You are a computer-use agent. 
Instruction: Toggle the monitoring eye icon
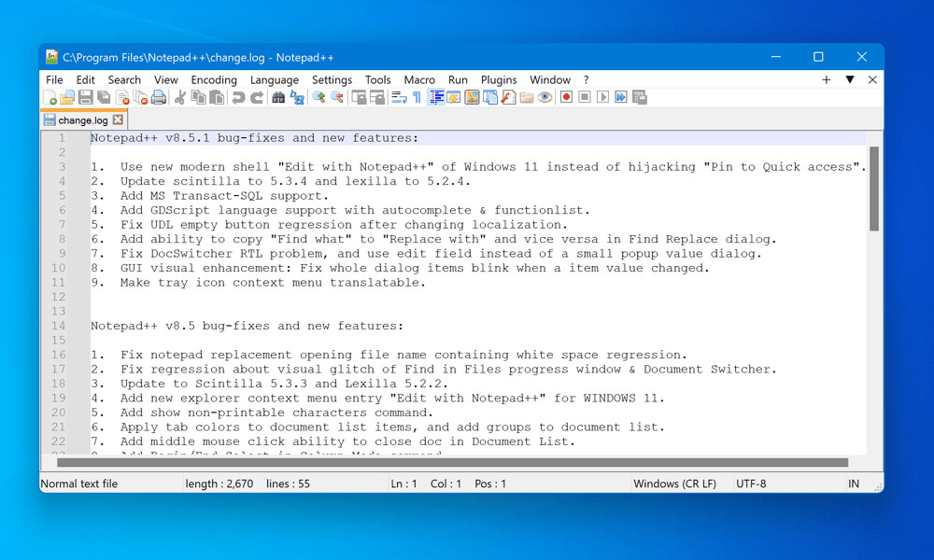pos(545,98)
